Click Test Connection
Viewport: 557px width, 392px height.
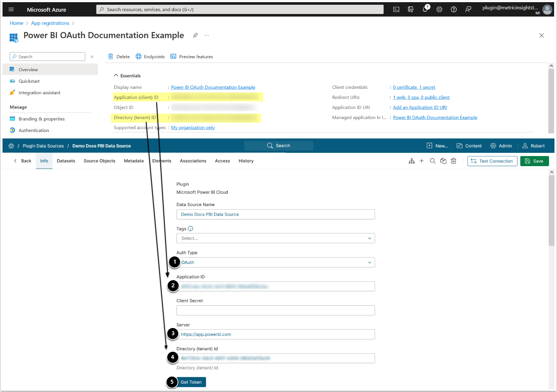[x=492, y=161]
